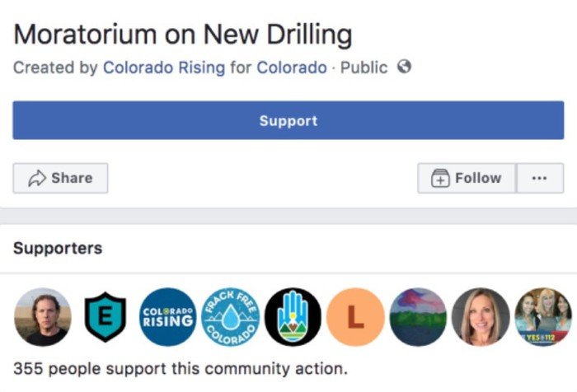Viewport: 577px width, 392px height.
Task: Click the Supporters section heading
Action: tap(58, 248)
